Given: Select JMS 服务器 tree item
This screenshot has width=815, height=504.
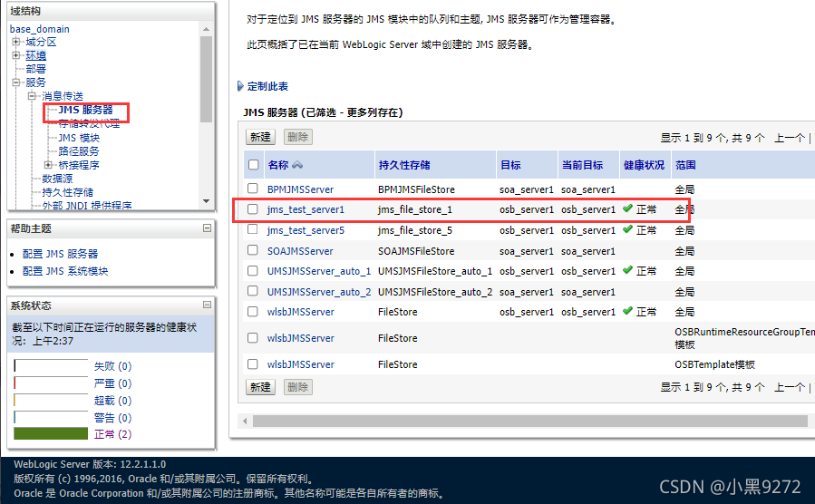Looking at the screenshot, I should coord(85,110).
